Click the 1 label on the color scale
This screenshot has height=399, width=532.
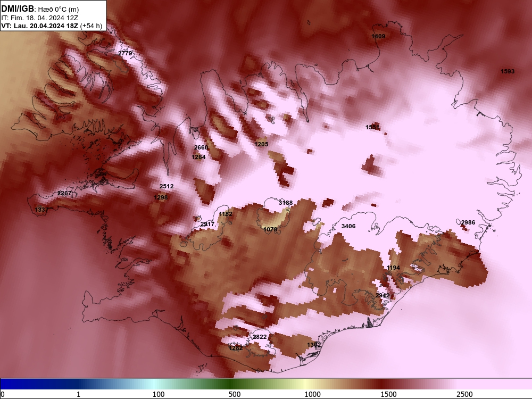[x=78, y=394]
